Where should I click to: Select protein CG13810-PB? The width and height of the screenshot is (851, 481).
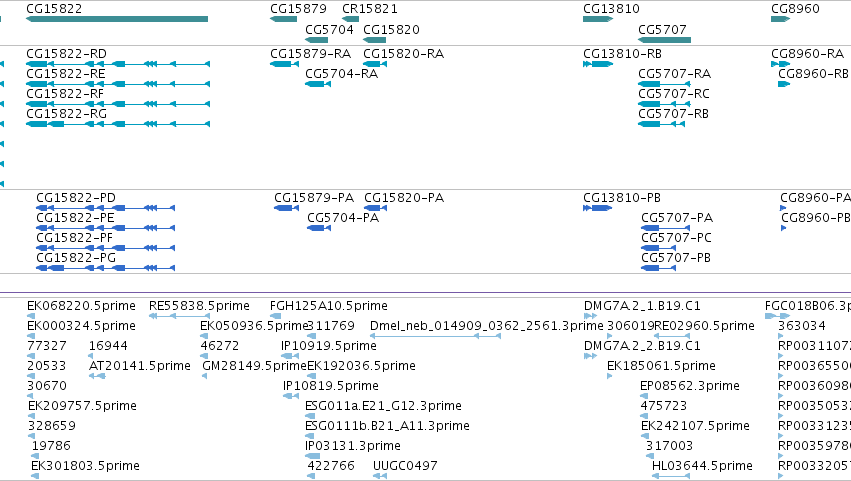click(x=598, y=208)
